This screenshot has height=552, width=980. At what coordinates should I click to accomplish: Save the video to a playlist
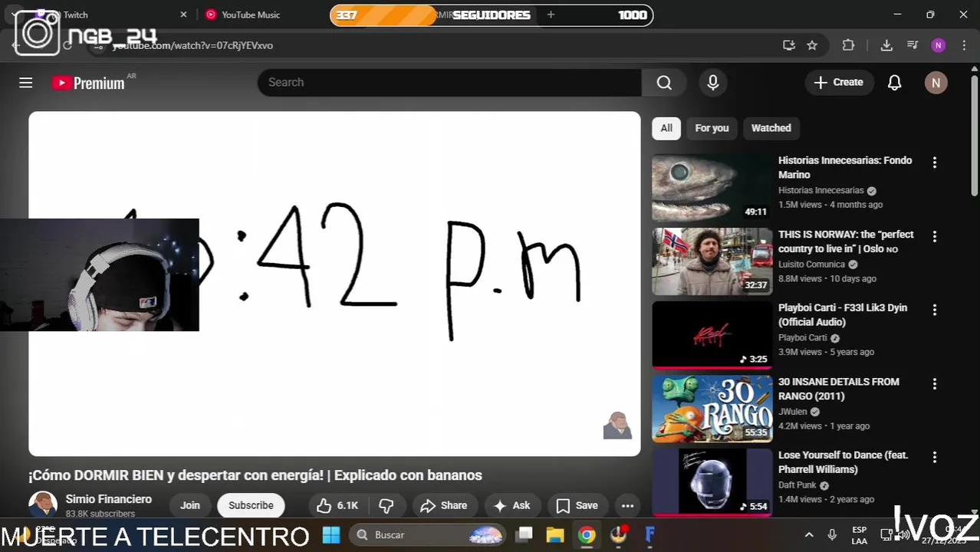pos(577,505)
